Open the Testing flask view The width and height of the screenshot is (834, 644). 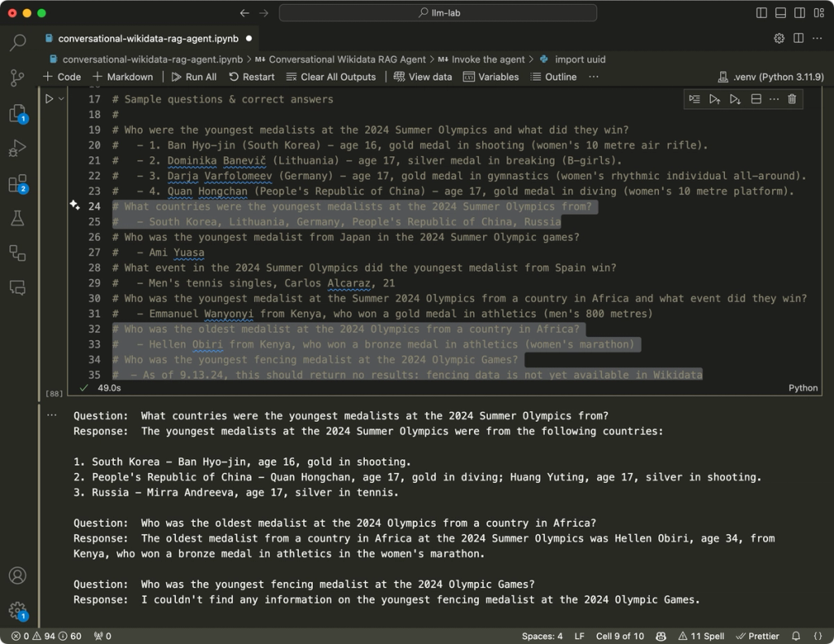coord(18,218)
